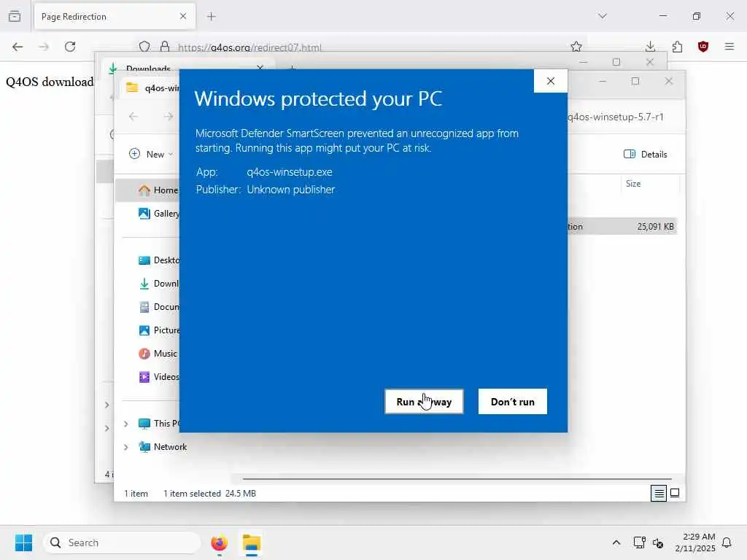Expand Network tree node

tap(125, 447)
